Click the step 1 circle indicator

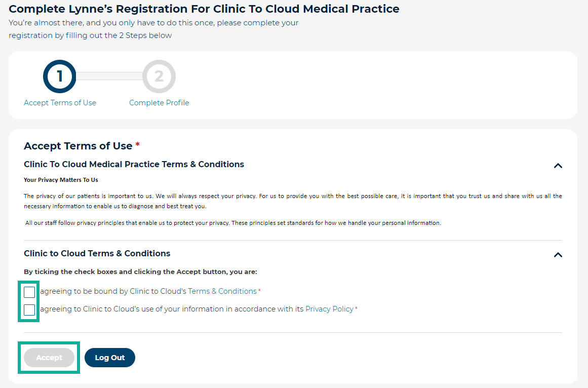pyautogui.click(x=60, y=76)
